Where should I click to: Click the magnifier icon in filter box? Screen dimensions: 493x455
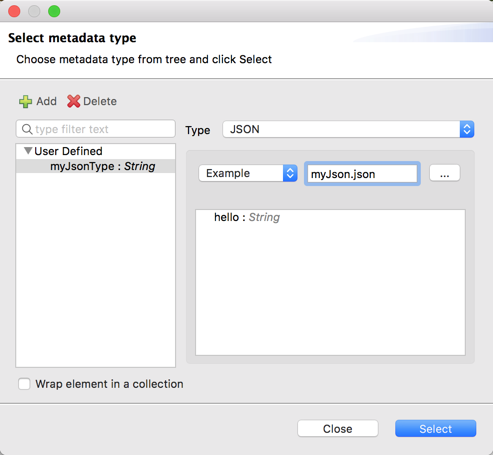(27, 129)
